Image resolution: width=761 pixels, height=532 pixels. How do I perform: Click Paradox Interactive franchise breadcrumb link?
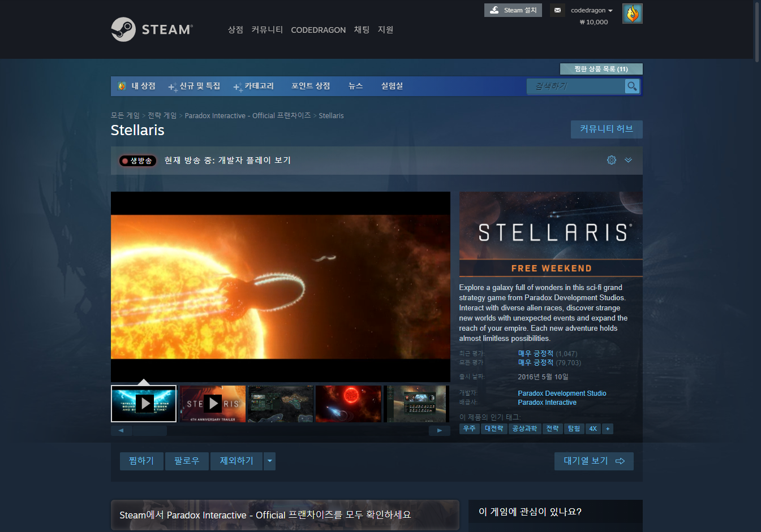(248, 115)
